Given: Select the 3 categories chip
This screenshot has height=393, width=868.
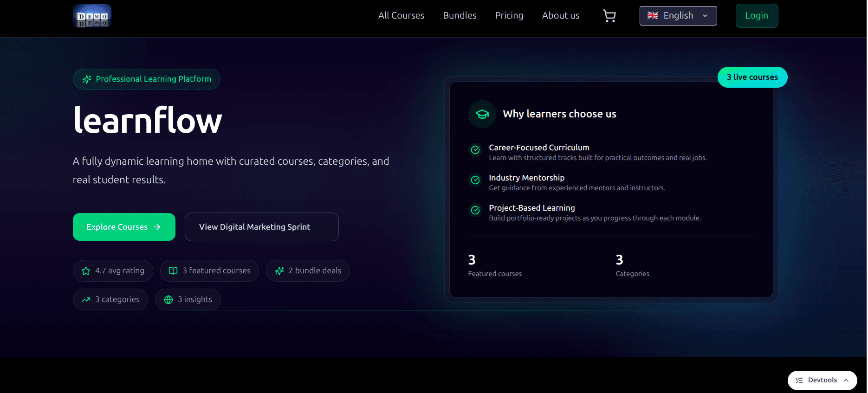Looking at the screenshot, I should [x=110, y=300].
